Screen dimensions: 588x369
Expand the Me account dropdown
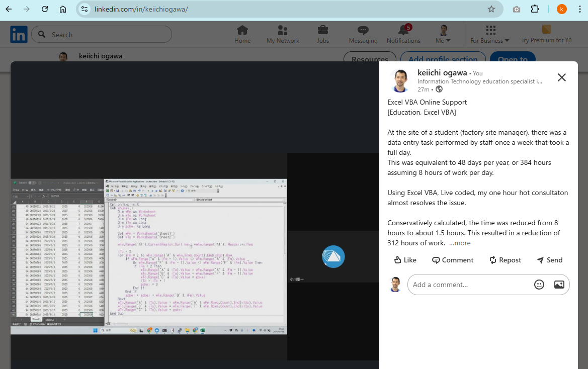(443, 35)
